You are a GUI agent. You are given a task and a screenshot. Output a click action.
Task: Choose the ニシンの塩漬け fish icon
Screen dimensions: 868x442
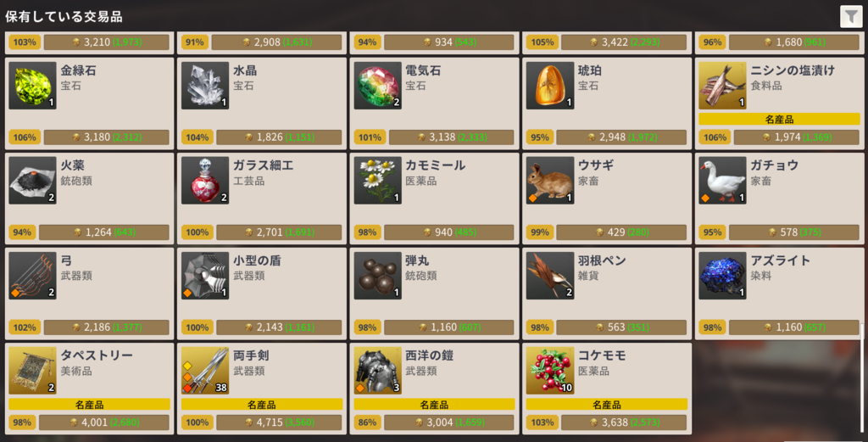[x=722, y=86]
